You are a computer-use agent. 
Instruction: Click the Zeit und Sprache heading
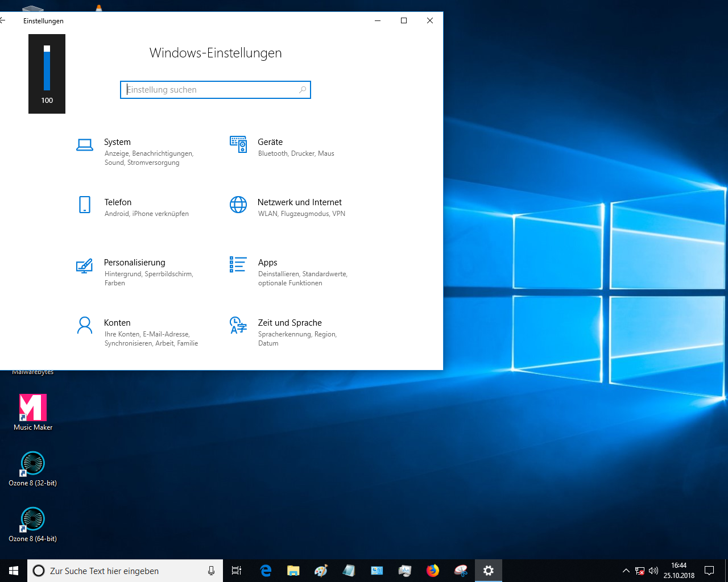point(290,323)
